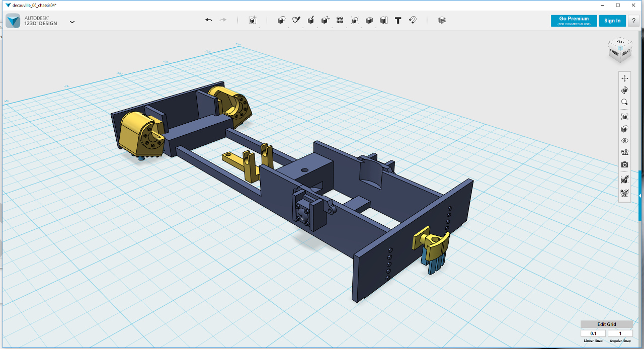Select the Text tool
644x349 pixels.
pyautogui.click(x=398, y=20)
